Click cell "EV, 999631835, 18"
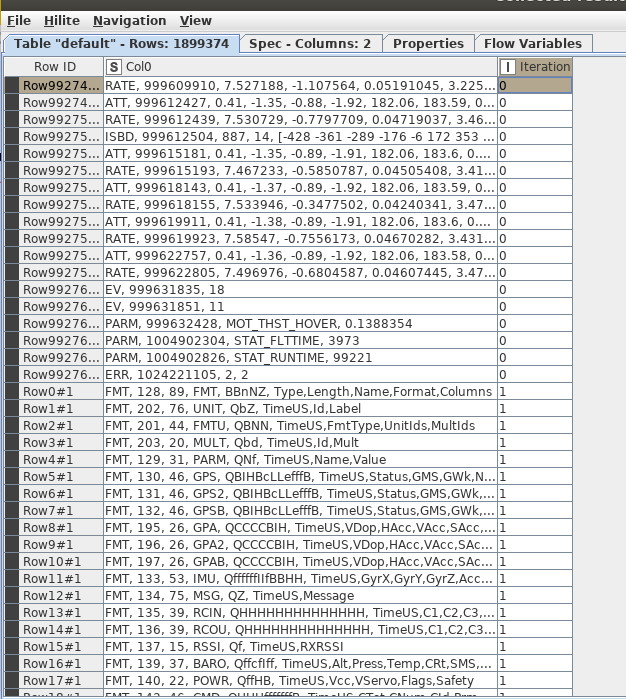Image resolution: width=626 pixels, height=699 pixels. (x=301, y=289)
